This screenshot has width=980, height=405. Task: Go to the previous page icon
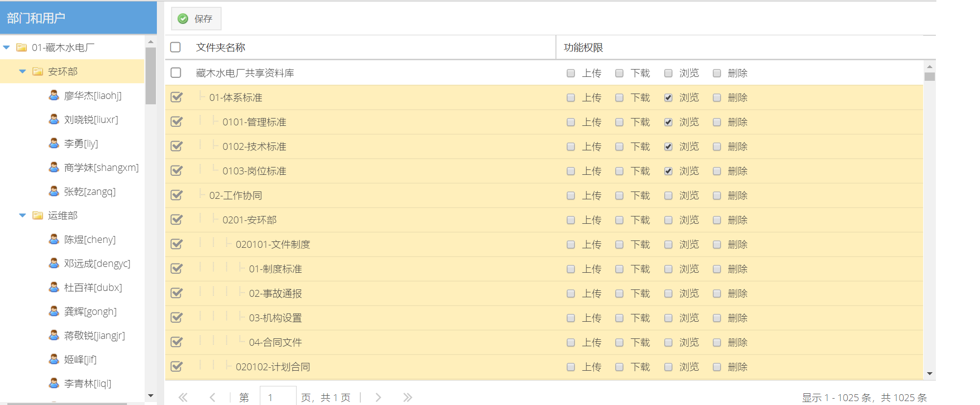pos(212,397)
